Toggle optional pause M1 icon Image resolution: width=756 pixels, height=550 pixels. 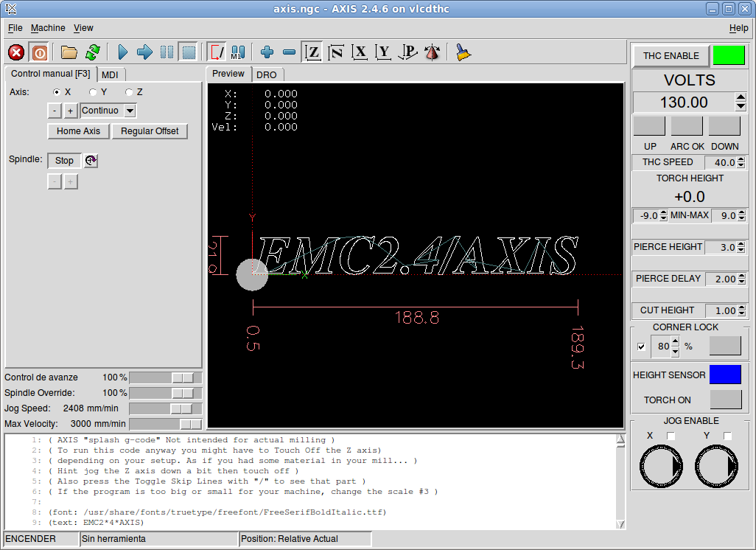pyautogui.click(x=238, y=52)
